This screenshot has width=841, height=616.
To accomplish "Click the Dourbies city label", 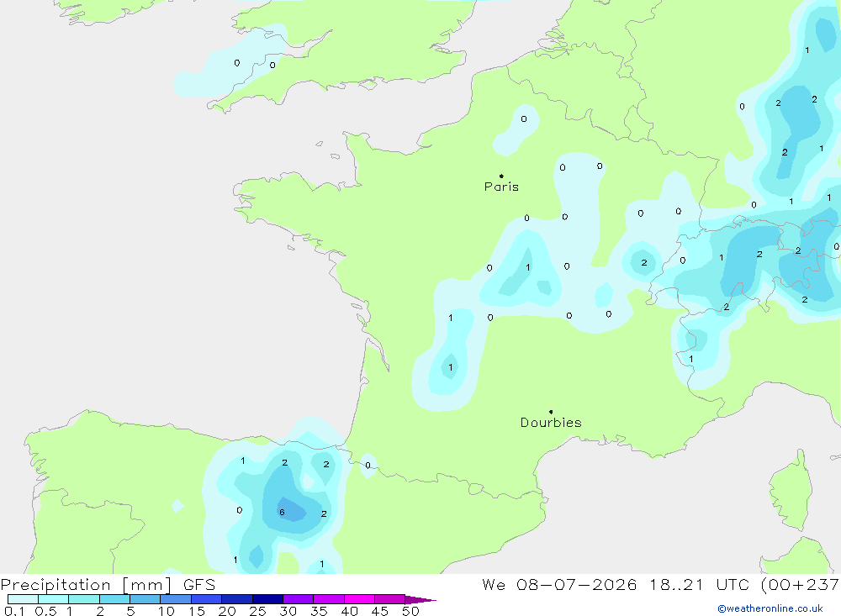I will 551,423.
